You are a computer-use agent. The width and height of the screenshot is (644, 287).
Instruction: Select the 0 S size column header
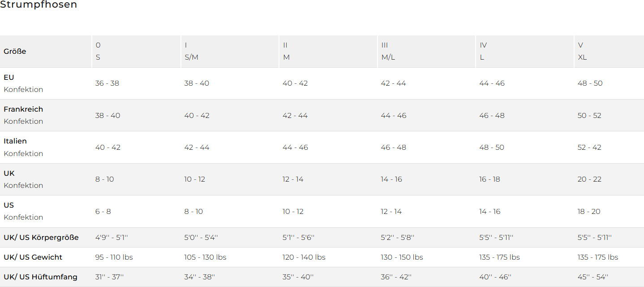98,52
